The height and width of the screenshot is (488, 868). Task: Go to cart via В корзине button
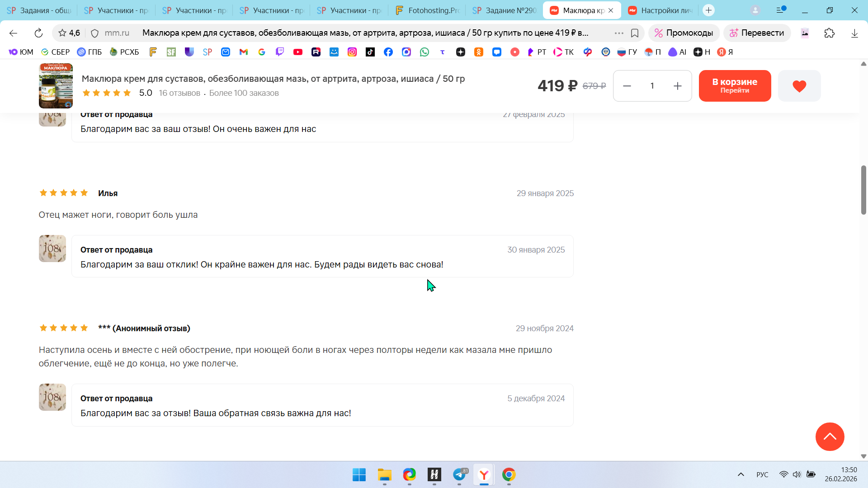coord(735,86)
